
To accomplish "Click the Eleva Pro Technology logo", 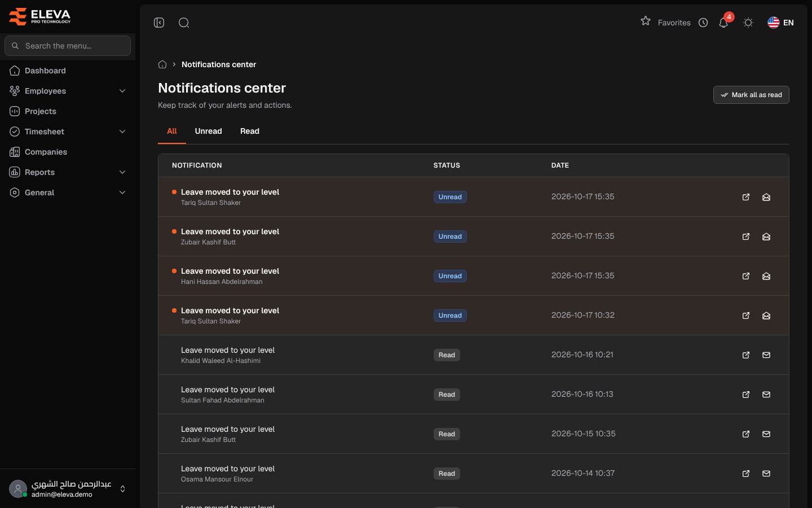I will [x=39, y=16].
